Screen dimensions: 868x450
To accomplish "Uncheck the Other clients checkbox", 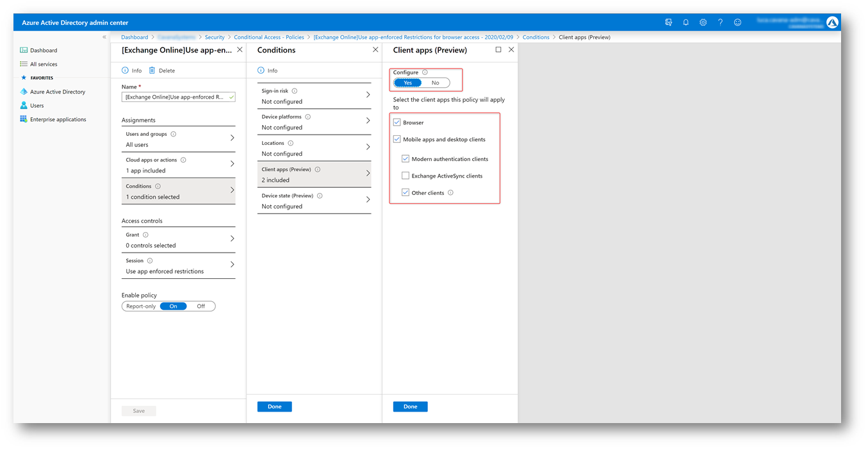I will pyautogui.click(x=405, y=192).
